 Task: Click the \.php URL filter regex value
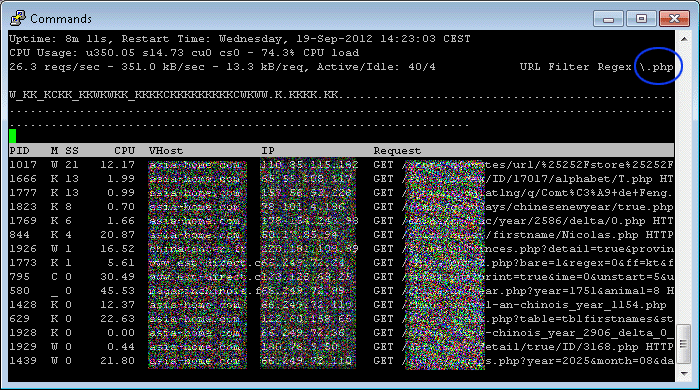point(656,67)
